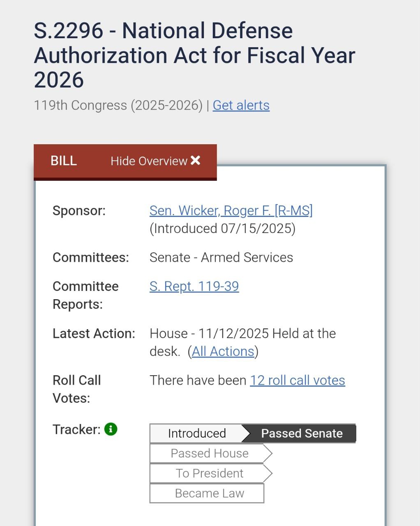Click the Senate - Armed Services committee text
The height and width of the screenshot is (526, 420).
click(221, 258)
